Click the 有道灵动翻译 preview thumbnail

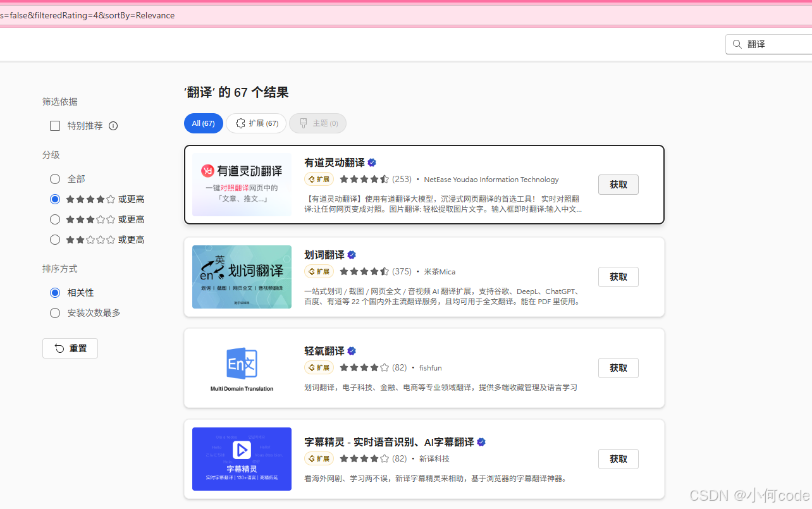242,184
